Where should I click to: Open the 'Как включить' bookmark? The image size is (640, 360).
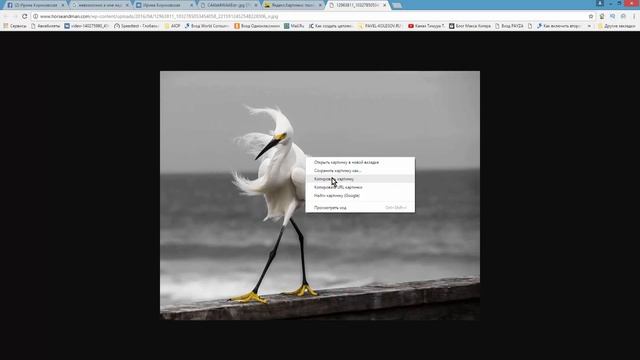click(559, 26)
